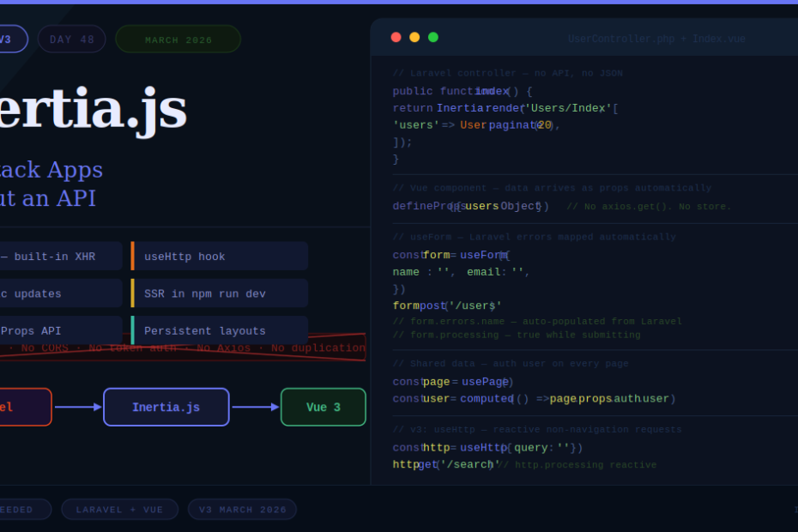The height and width of the screenshot is (532, 798).
Task: Click the Vue 3 flow diagram box
Action: pyautogui.click(x=323, y=408)
